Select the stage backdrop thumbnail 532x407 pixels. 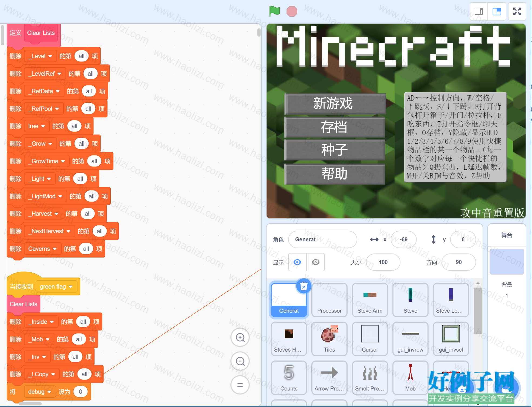(507, 262)
